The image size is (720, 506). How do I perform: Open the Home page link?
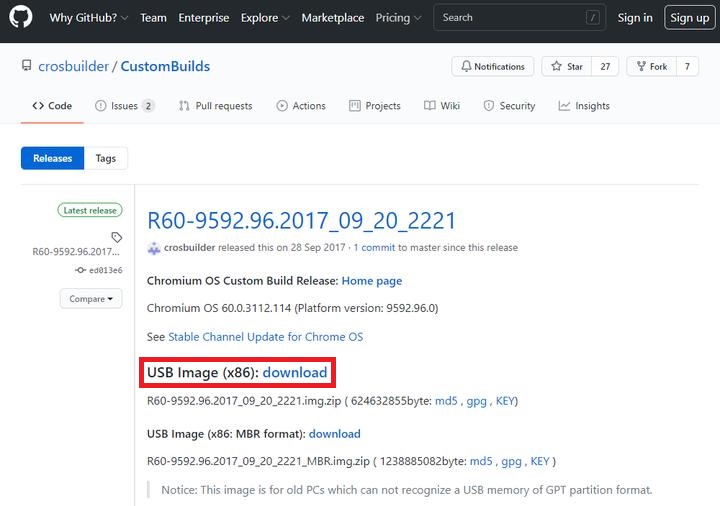click(371, 281)
